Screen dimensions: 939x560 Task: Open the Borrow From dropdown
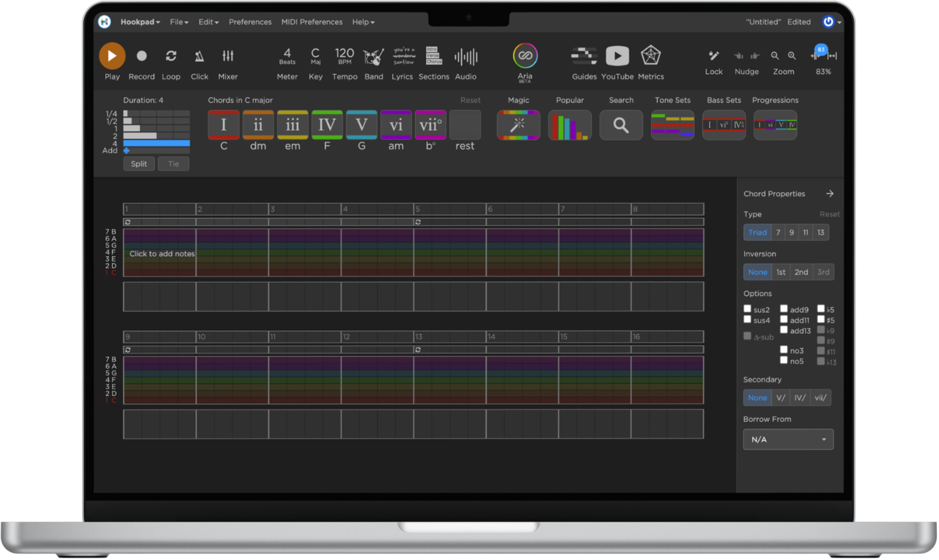788,439
